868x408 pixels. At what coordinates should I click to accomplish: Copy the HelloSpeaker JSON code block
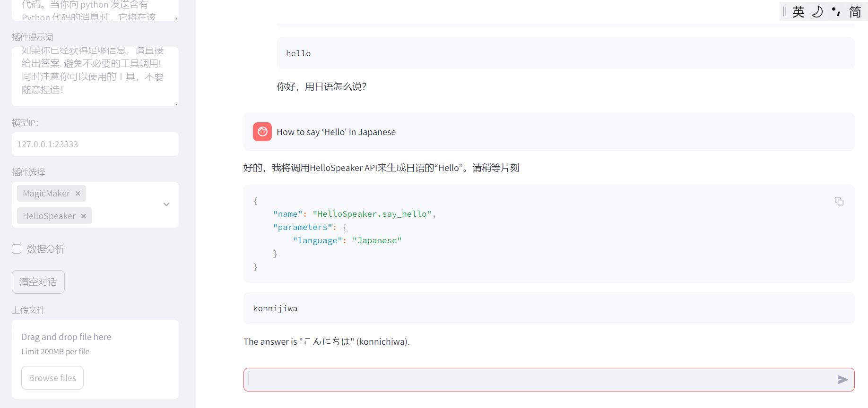tap(839, 201)
